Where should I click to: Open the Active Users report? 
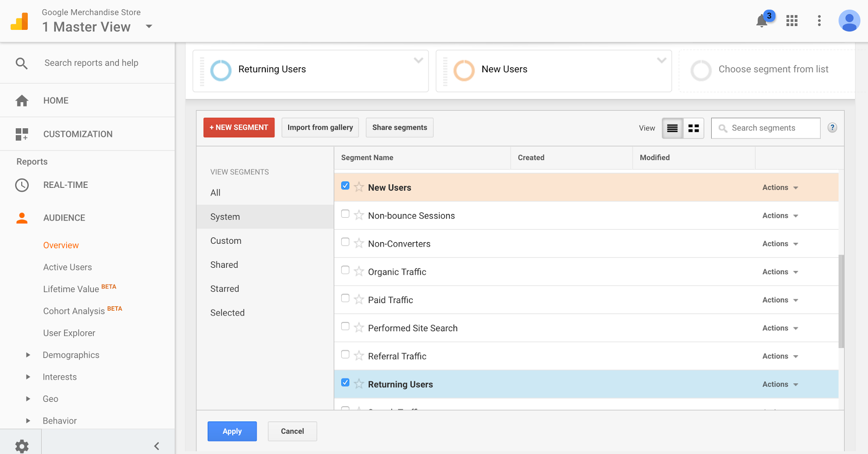67,267
